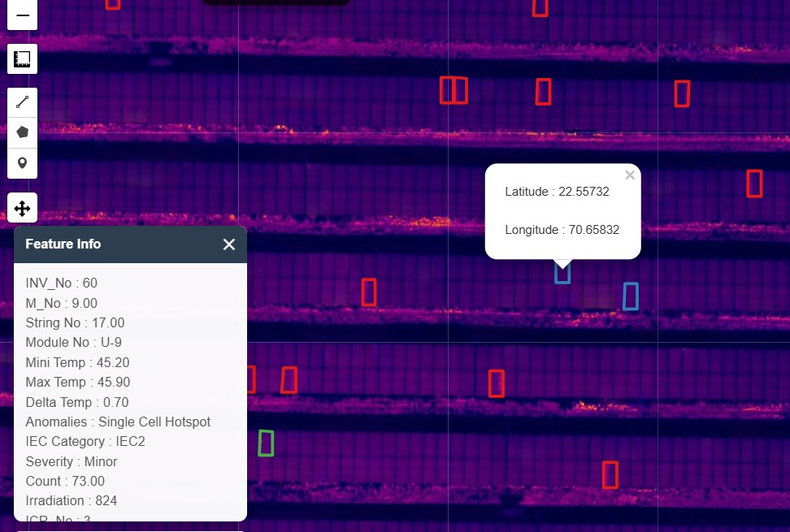Viewport: 790px width, 532px height.
Task: Choose the location pin marker tool
Action: [x=22, y=163]
